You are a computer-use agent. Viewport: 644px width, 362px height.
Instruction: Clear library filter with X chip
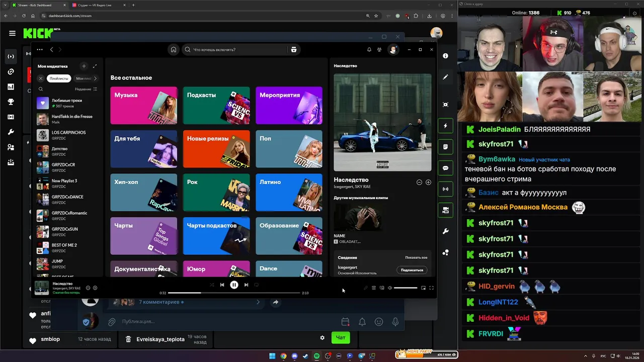point(41,78)
